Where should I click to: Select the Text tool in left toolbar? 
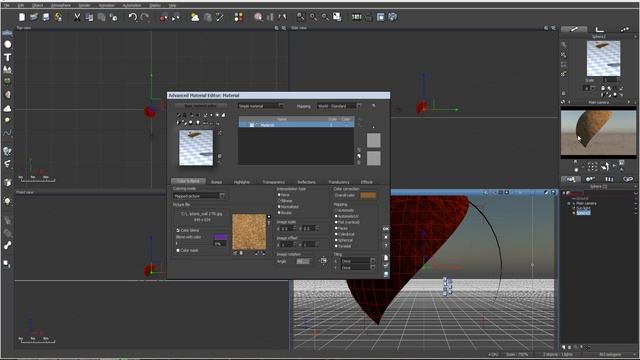click(7, 57)
